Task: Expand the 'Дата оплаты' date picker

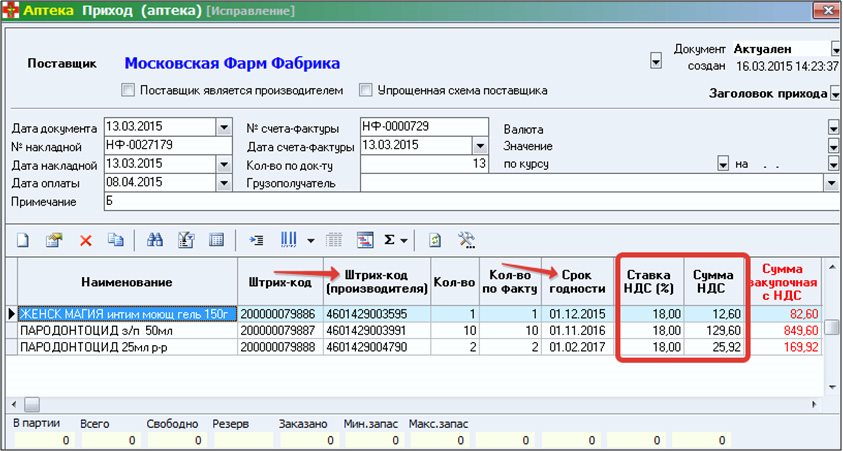Action: pos(223,183)
